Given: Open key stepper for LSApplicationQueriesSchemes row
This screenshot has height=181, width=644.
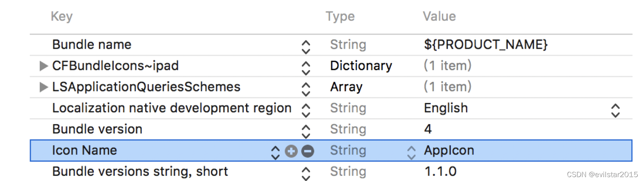Looking at the screenshot, I should tap(306, 89).
